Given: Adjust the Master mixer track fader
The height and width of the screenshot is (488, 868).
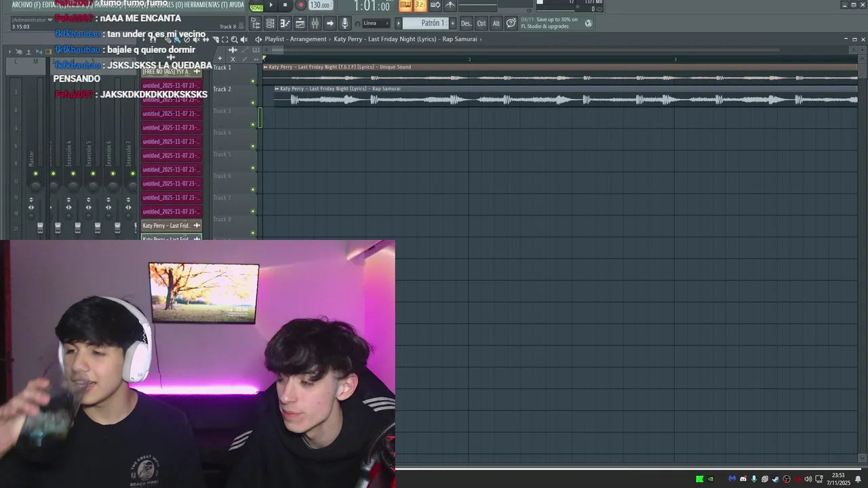Looking at the screenshot, I should 40,228.
